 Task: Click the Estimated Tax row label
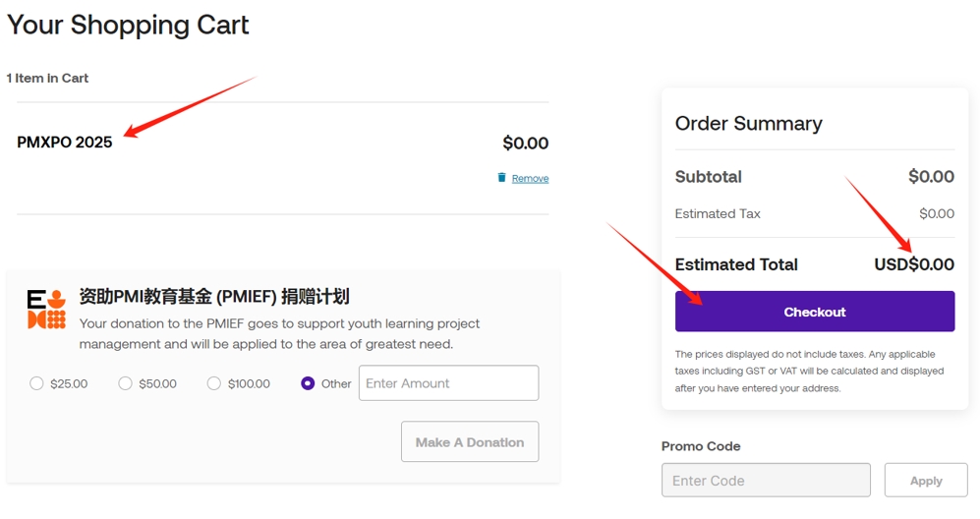718,214
